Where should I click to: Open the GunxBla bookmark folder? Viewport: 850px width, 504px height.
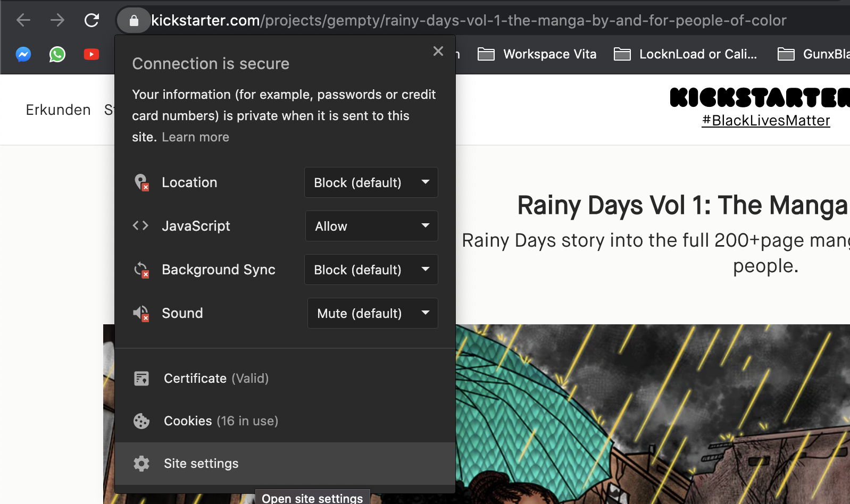813,54
